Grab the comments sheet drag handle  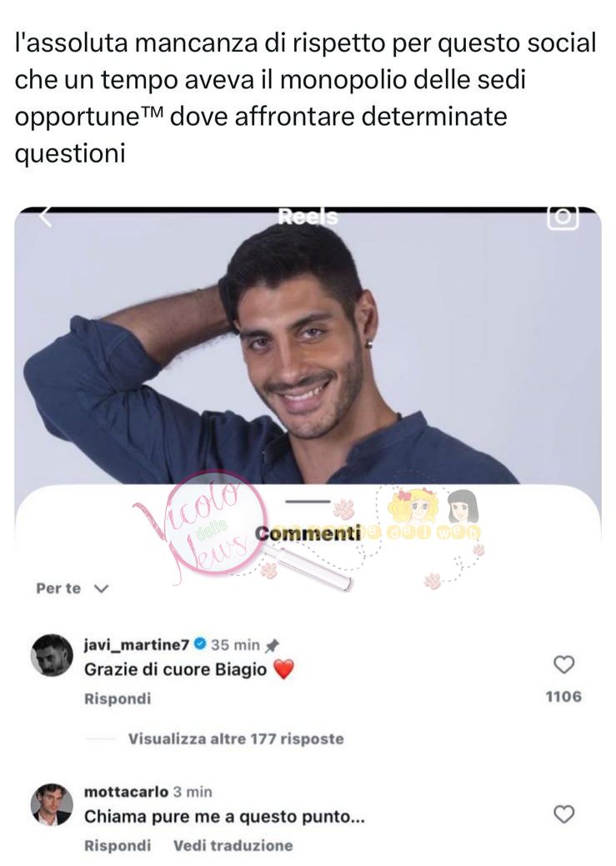pyautogui.click(x=308, y=502)
